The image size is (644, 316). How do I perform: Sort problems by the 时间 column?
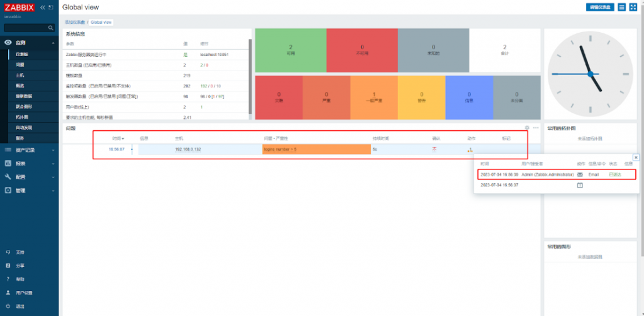[118, 138]
